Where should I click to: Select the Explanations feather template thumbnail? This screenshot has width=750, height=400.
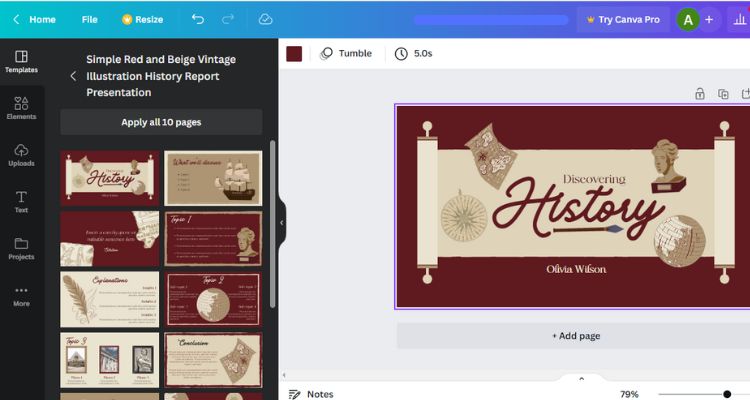(x=110, y=300)
